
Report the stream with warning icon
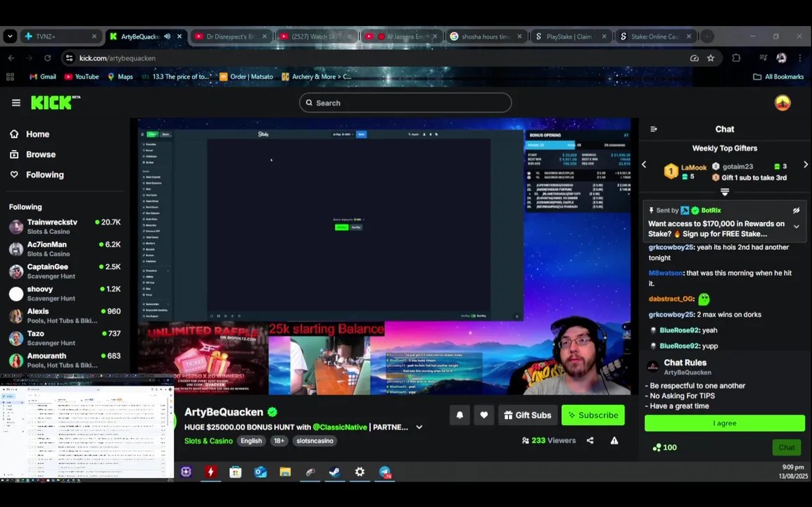click(x=614, y=441)
